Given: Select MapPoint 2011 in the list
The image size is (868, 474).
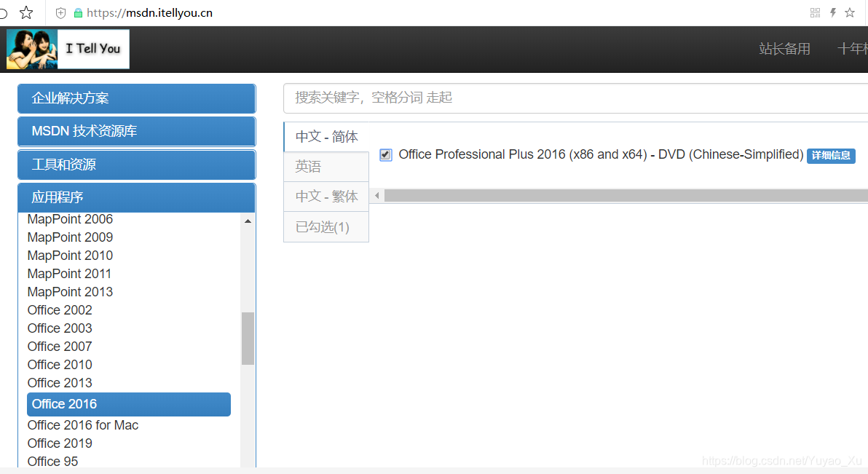Looking at the screenshot, I should click(70, 274).
